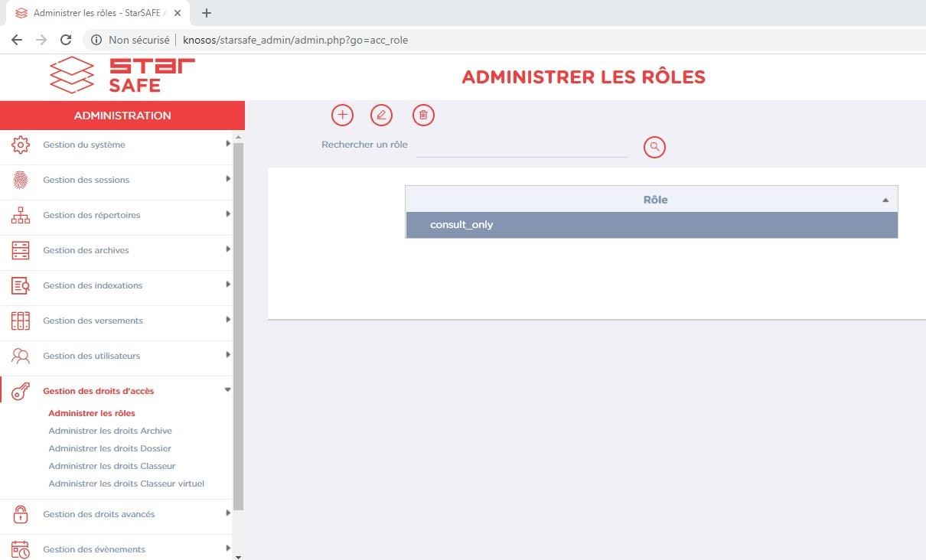Sort the table by Rôle column arrow

point(885,200)
